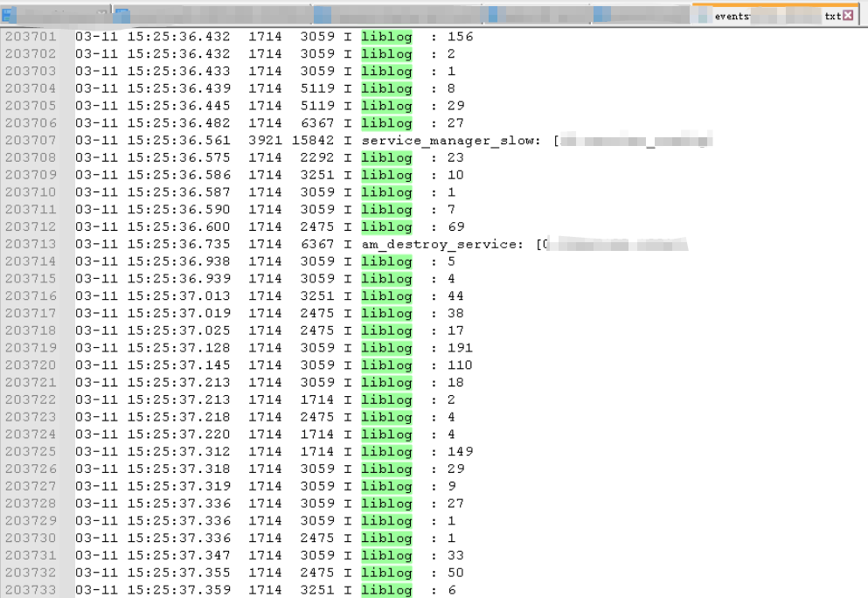Click value 191 on line 203719
The height and width of the screenshot is (598, 868).
click(x=460, y=348)
